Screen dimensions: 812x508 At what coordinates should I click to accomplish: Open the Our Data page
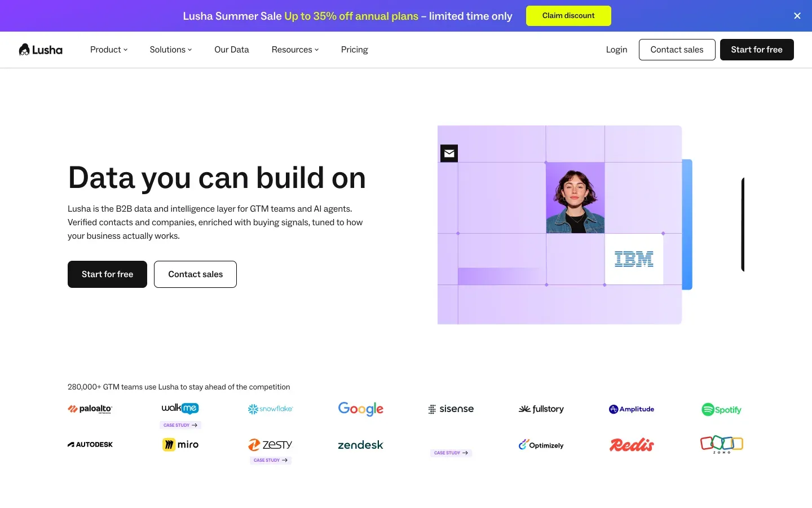(232, 50)
